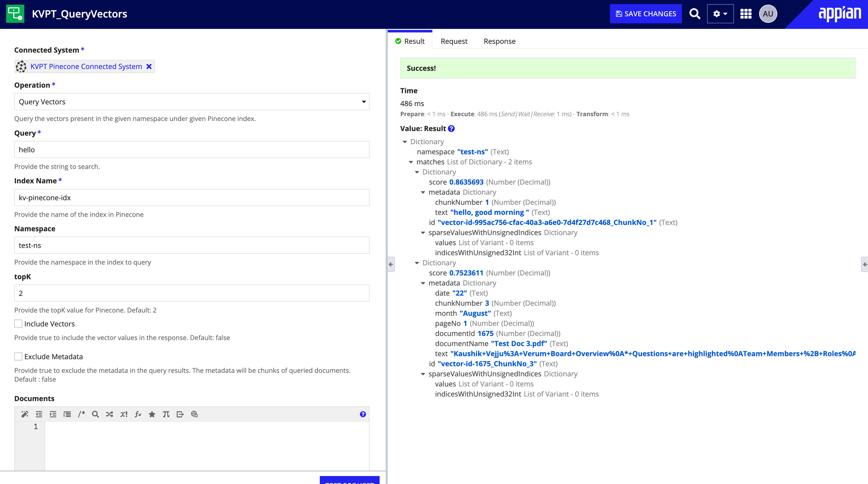The image size is (868, 484).
Task: Remove KVPT Pinecone Connected System with the X
Action: [149, 66]
